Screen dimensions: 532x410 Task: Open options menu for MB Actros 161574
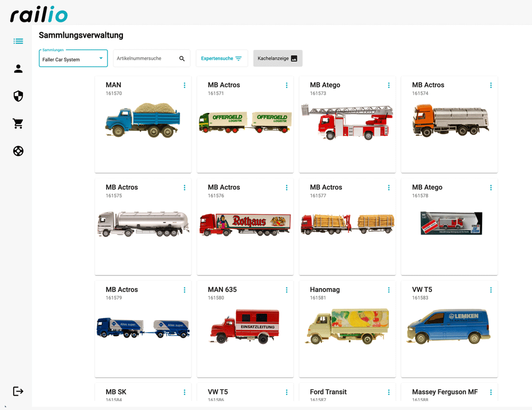pyautogui.click(x=491, y=85)
